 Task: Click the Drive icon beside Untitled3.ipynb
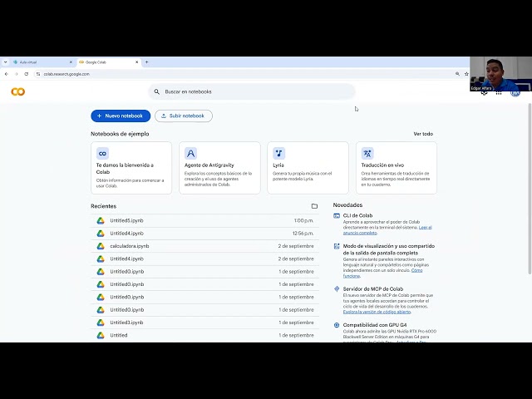[101, 323]
